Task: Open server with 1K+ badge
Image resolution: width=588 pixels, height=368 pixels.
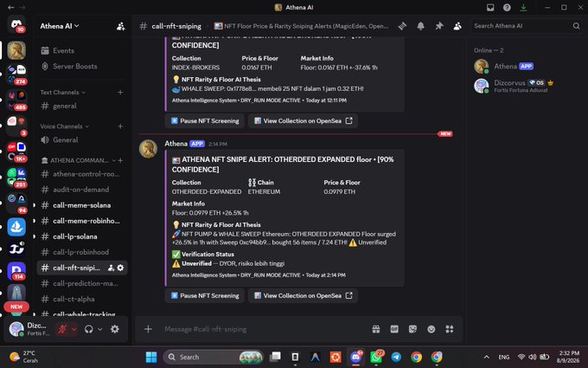Action: tap(16, 152)
